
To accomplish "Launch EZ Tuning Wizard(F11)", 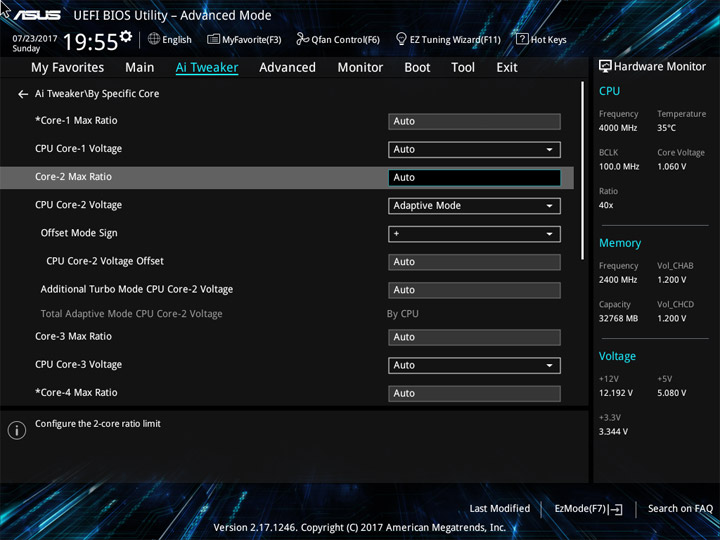I will 448,39.
